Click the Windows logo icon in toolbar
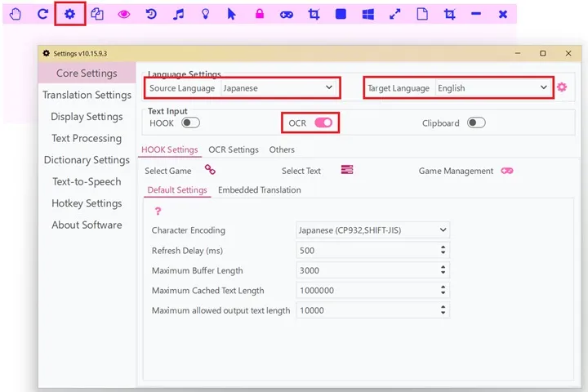 coord(367,15)
